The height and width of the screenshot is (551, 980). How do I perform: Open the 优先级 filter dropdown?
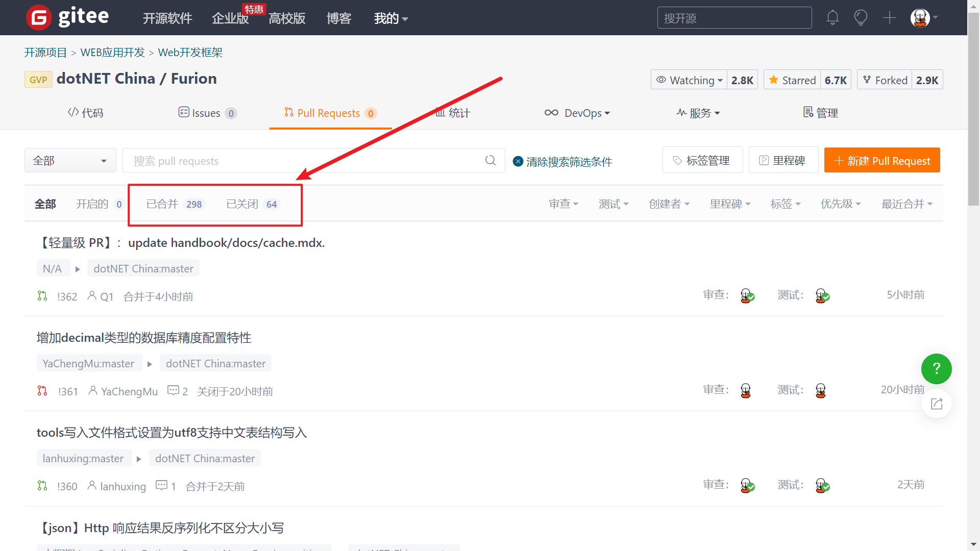(x=841, y=204)
